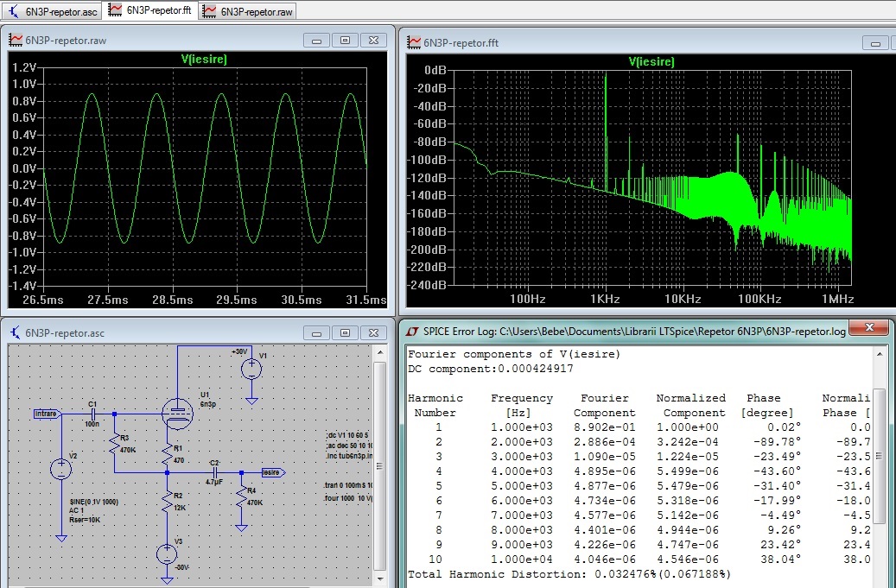Select voltage source V1 in schematic
This screenshot has height=588, width=896.
coord(251,370)
